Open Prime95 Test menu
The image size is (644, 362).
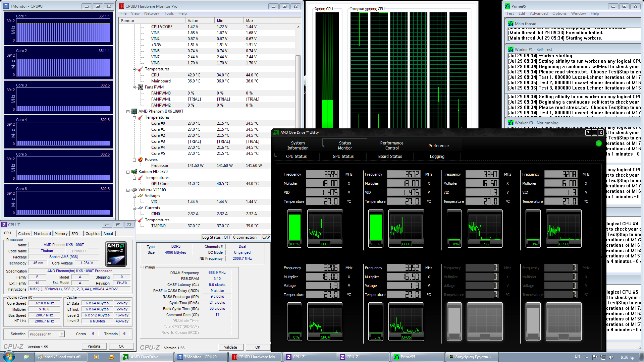coord(510,13)
